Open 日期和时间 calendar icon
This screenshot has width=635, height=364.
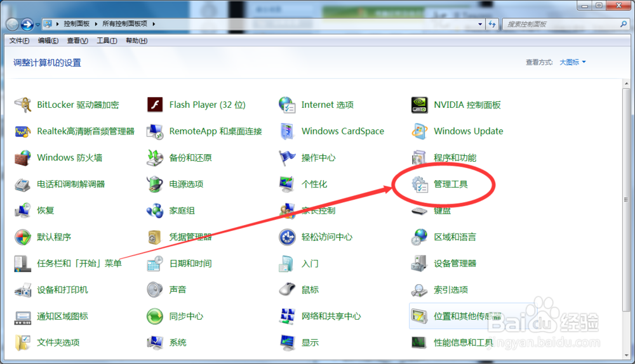(155, 264)
